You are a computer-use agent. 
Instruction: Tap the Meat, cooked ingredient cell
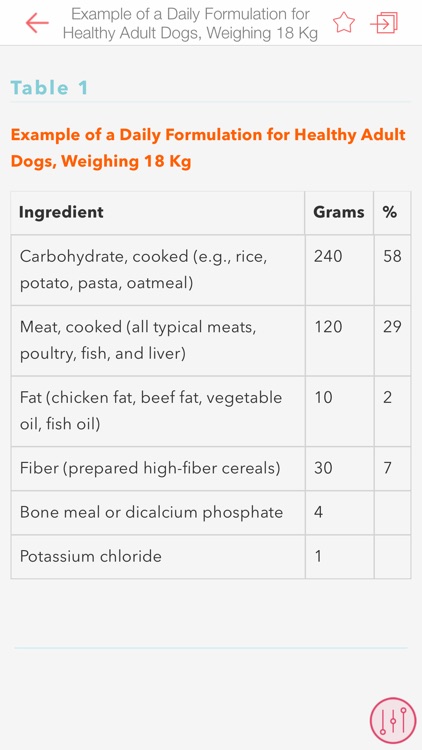coord(157,341)
